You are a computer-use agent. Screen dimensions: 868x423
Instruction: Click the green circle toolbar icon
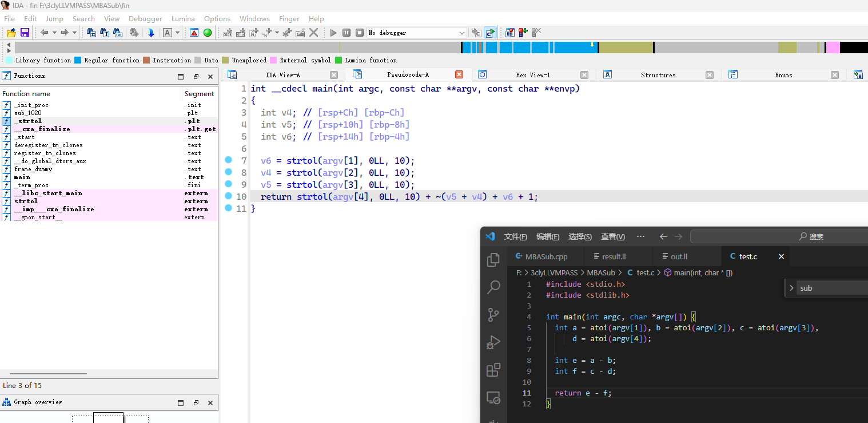208,33
